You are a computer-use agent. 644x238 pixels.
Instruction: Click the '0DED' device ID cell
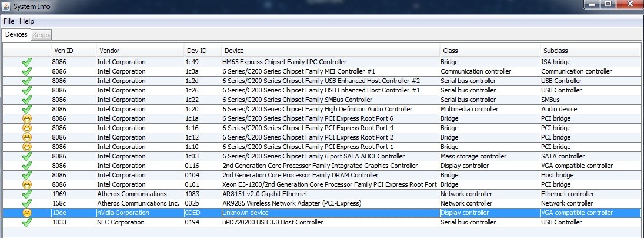pyautogui.click(x=203, y=213)
